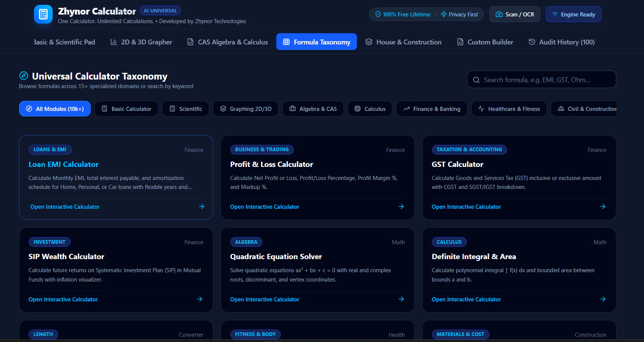The width and height of the screenshot is (644, 342).
Task: Click the Scan / OCR button
Action: point(515,14)
